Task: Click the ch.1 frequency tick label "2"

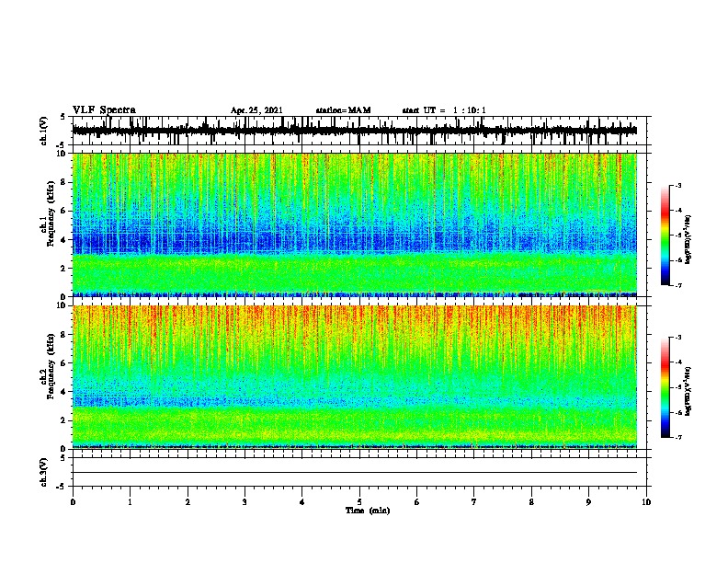Action: click(x=65, y=269)
